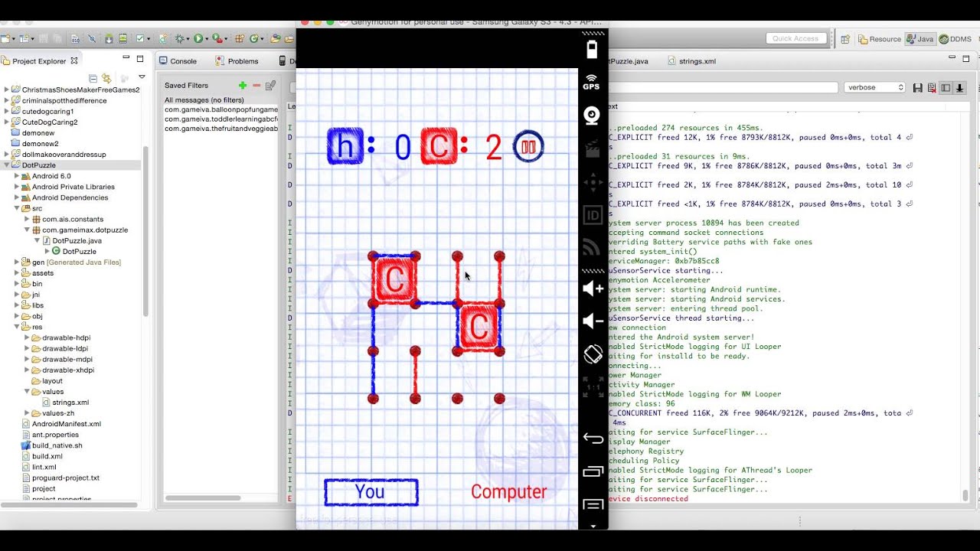Image resolution: width=980 pixels, height=551 pixels.
Task: Open the Run button dropdown arrow
Action: [207, 39]
